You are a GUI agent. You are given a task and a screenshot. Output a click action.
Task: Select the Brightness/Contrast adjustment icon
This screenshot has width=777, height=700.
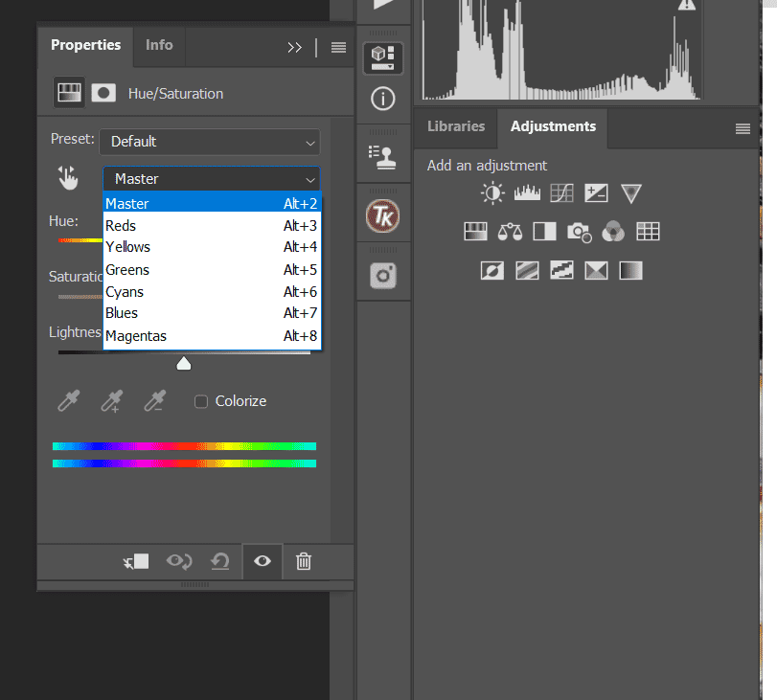[x=492, y=192]
